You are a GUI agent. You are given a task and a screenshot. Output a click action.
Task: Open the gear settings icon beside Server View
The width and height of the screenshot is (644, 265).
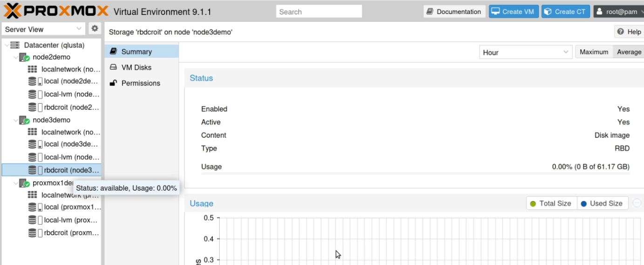click(x=95, y=29)
